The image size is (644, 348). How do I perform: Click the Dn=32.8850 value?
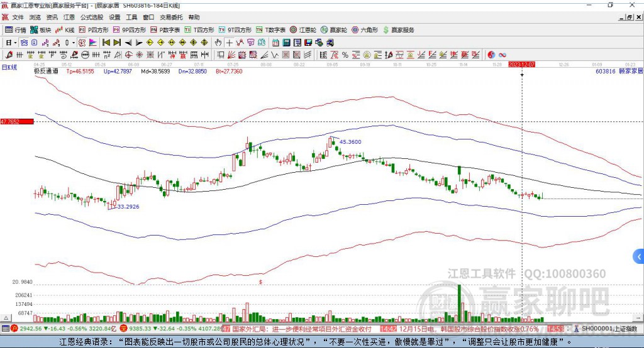[x=192, y=71]
